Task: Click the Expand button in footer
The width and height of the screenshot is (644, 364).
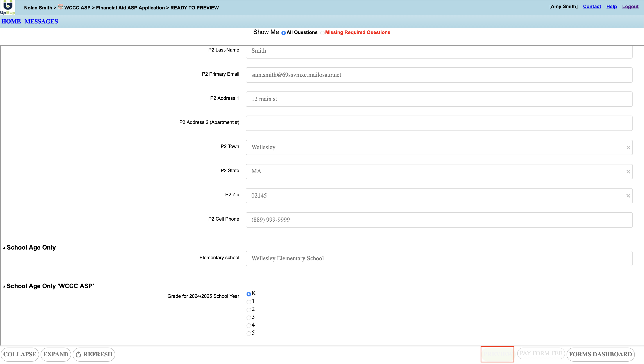Action: click(x=55, y=354)
